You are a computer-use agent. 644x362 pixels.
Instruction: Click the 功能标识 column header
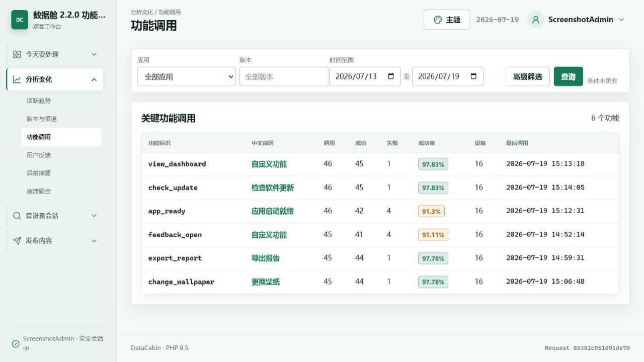tap(159, 143)
